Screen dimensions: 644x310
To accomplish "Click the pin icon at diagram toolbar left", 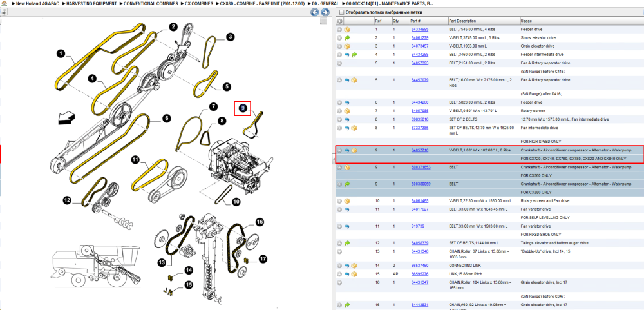I will [3, 12].
